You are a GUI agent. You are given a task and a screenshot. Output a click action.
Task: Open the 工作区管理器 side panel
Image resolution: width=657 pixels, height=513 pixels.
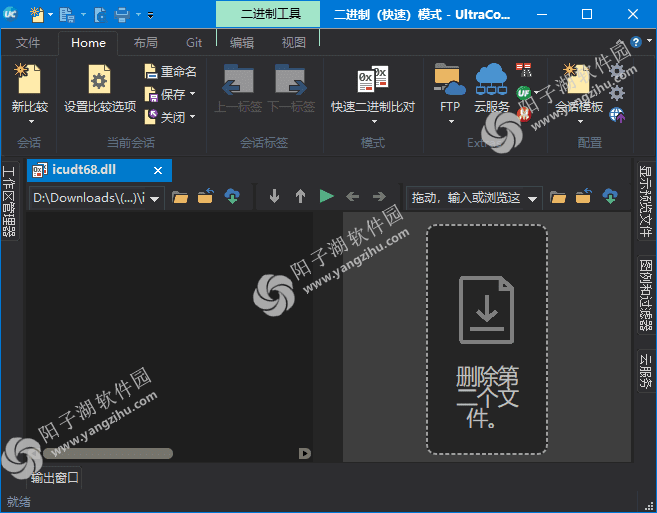coord(9,201)
